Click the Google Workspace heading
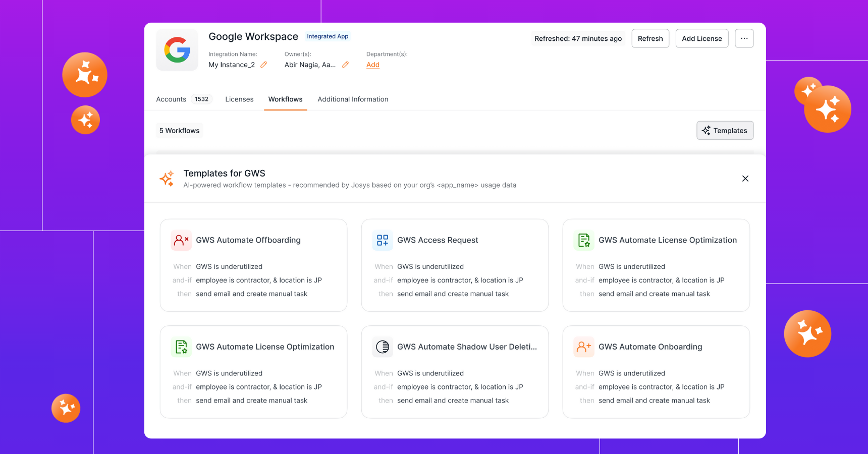868x454 pixels. pos(253,36)
